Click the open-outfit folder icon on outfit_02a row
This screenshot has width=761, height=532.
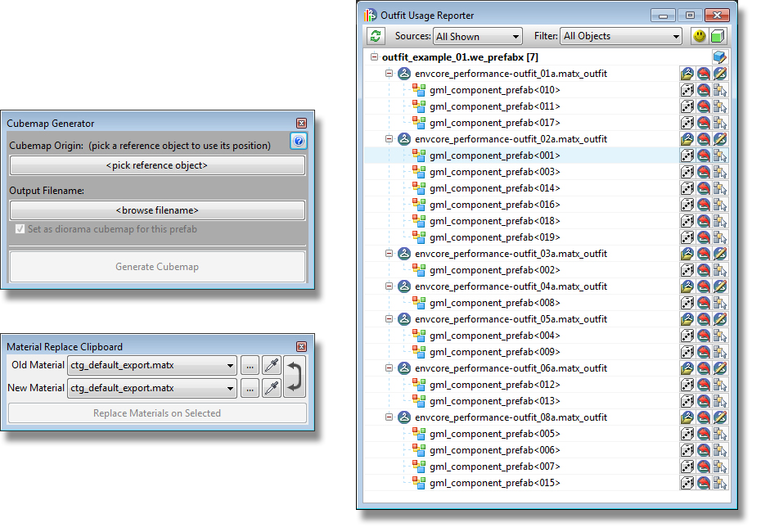tap(687, 139)
